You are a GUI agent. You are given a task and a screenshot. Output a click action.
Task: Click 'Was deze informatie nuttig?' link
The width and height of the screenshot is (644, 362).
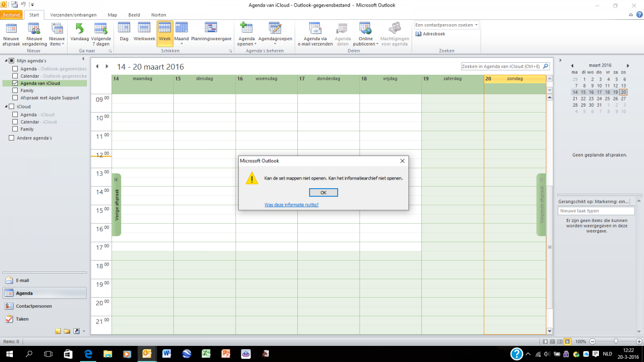[291, 205]
